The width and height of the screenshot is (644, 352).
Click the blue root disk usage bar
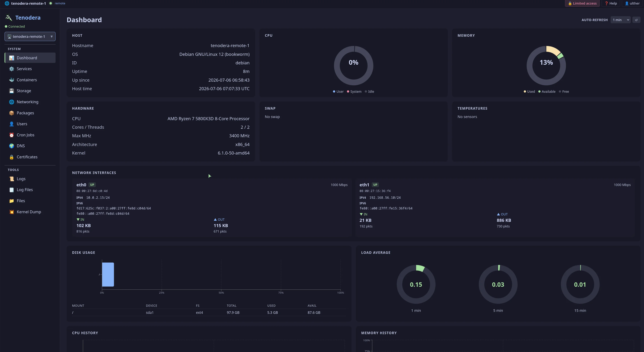(108, 274)
